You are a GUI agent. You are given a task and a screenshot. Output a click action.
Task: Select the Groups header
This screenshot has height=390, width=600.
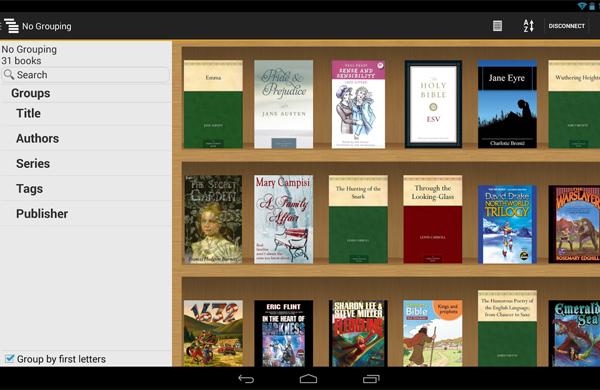tap(31, 93)
